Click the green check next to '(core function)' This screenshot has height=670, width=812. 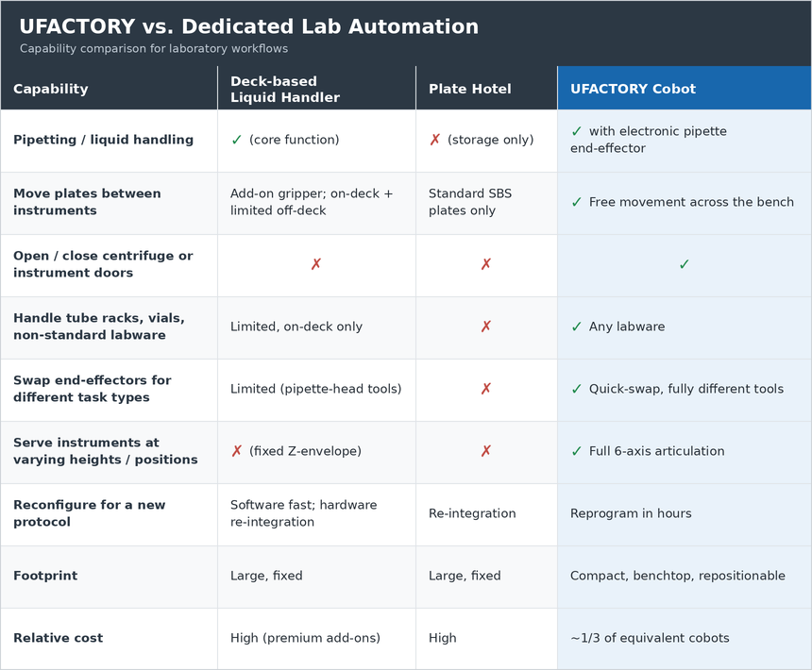click(237, 141)
